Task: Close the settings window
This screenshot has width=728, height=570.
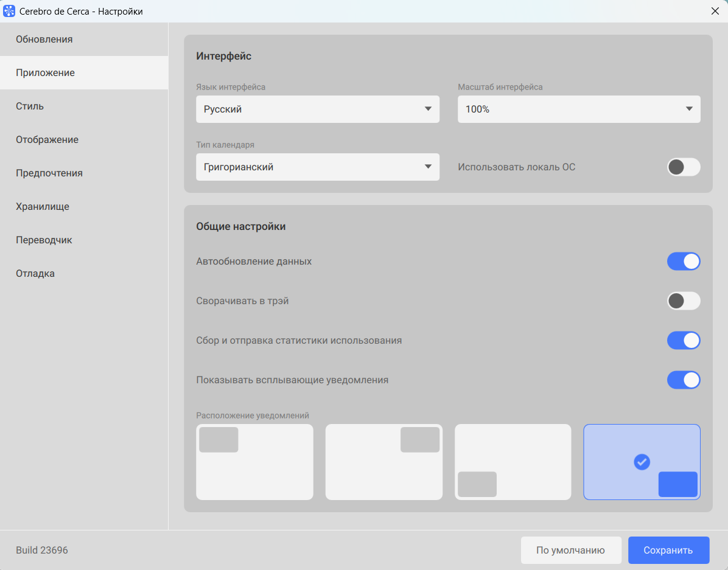Action: (715, 11)
